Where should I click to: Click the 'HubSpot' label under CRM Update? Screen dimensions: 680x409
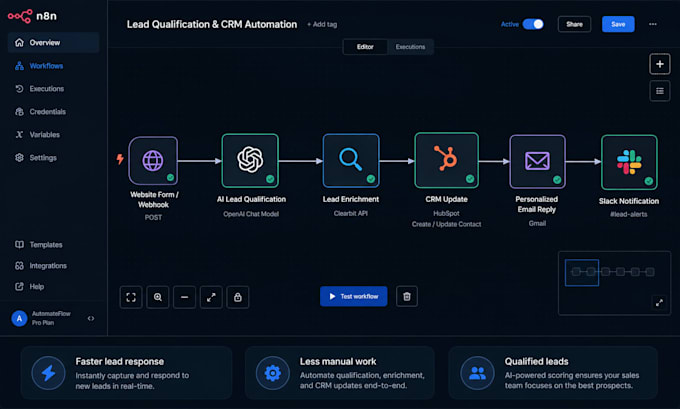click(x=446, y=213)
